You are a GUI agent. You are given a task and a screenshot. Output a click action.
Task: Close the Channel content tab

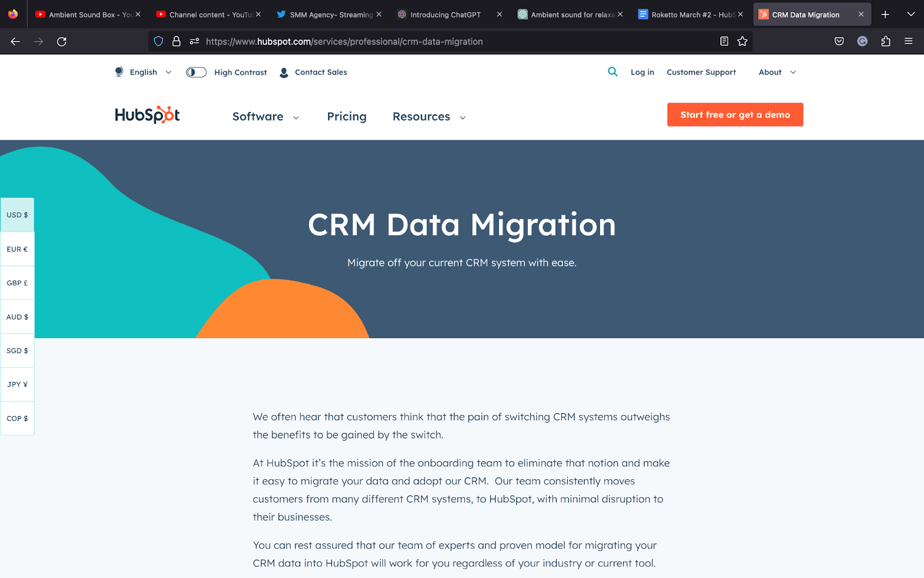pyautogui.click(x=258, y=14)
